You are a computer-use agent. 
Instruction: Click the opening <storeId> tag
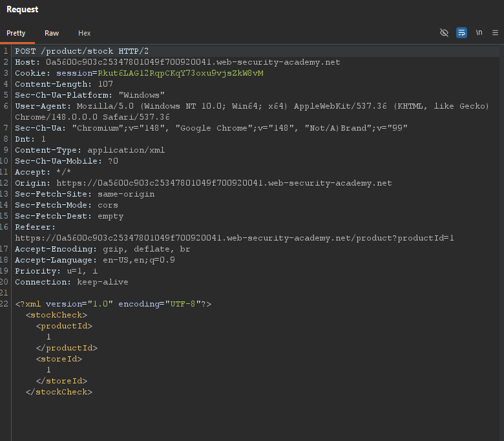click(x=59, y=359)
